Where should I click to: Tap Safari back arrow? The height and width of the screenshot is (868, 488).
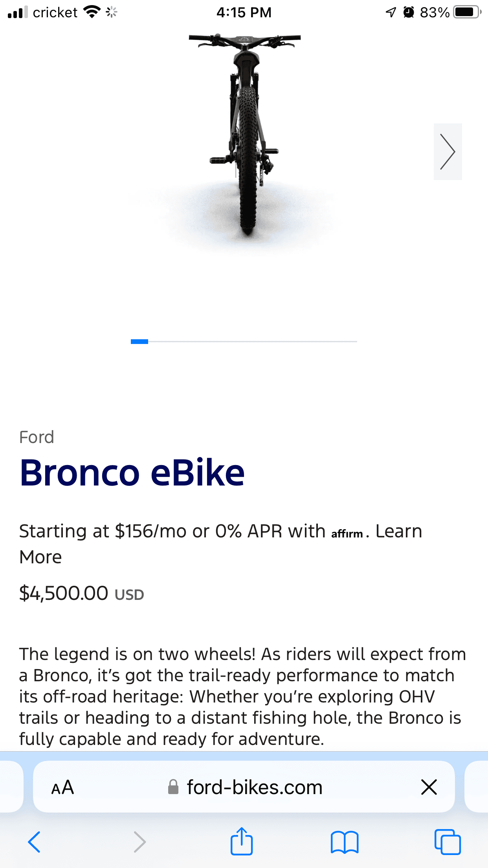34,842
